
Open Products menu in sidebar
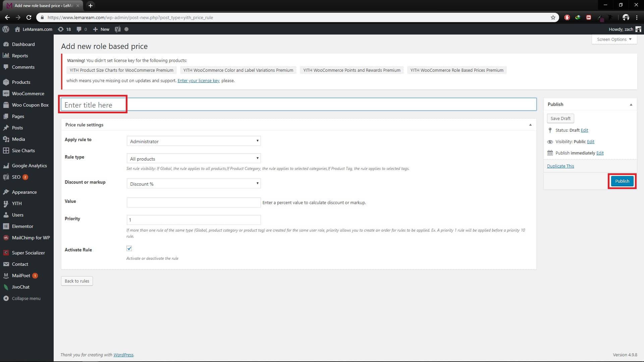coord(21,82)
